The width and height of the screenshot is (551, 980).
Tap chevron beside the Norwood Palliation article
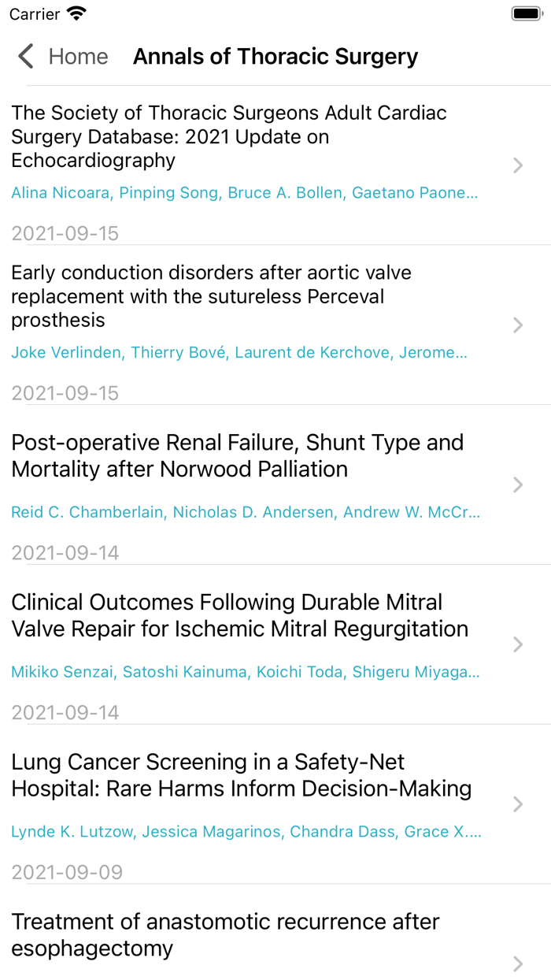click(x=518, y=484)
